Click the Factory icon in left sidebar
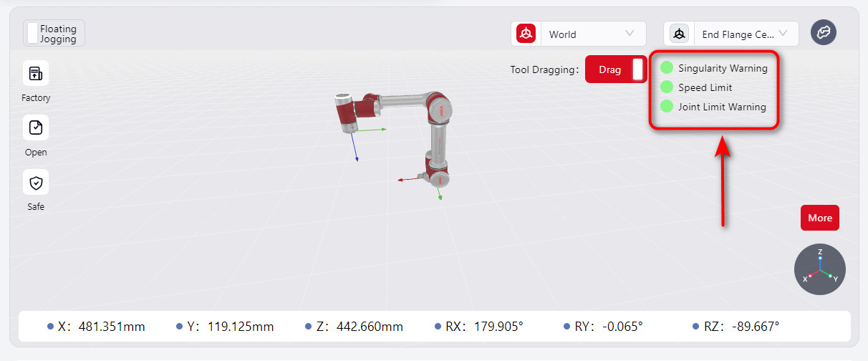Image resolution: width=868 pixels, height=361 pixels. coord(35,73)
